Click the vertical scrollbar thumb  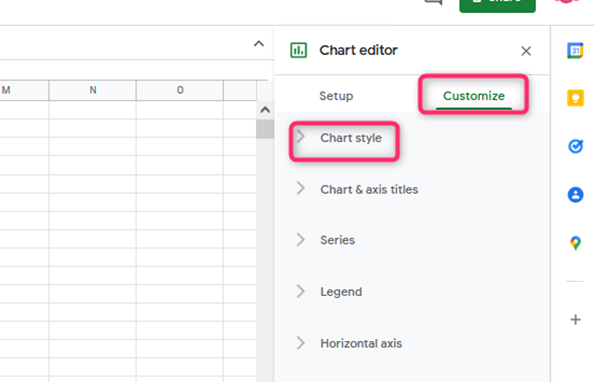tap(265, 129)
